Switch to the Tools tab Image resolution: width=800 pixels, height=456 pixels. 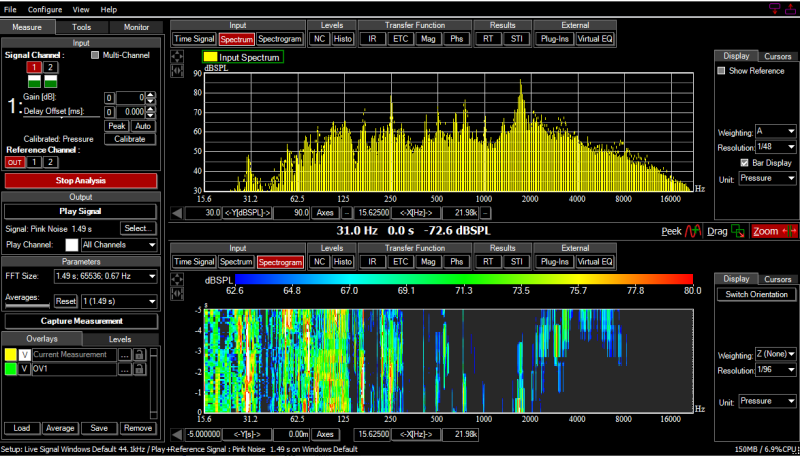81,27
